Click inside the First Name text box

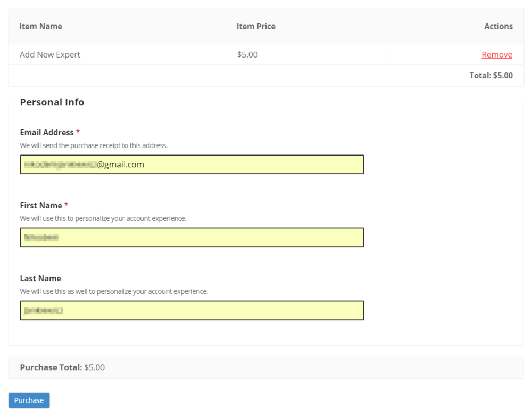point(192,238)
